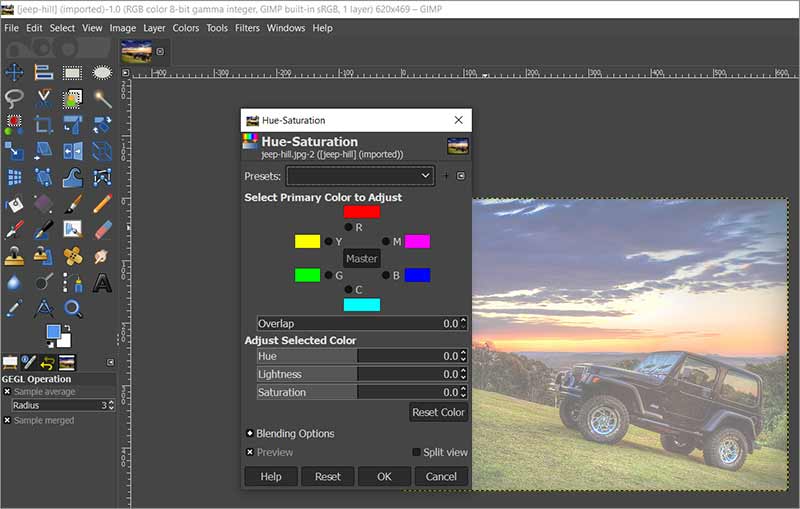Select the Ink tool
Image resolution: width=800 pixels, height=509 pixels.
pyautogui.click(x=43, y=230)
